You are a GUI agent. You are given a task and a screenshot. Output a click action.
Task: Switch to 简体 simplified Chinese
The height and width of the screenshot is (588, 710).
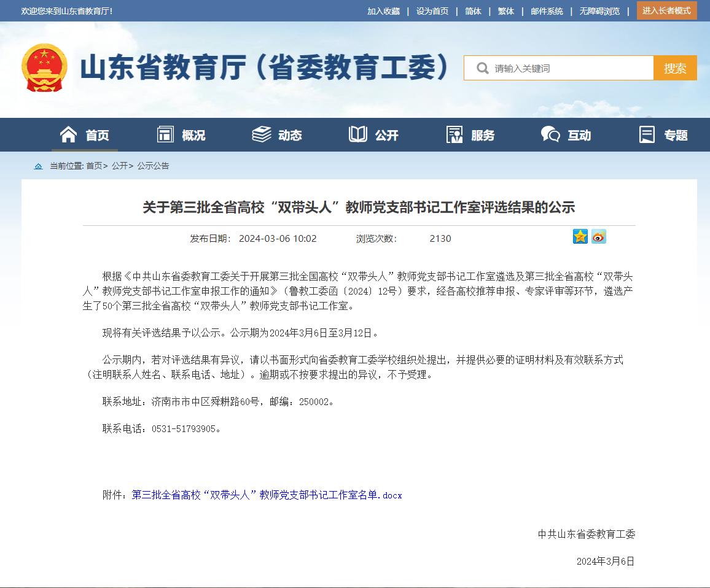click(x=473, y=11)
